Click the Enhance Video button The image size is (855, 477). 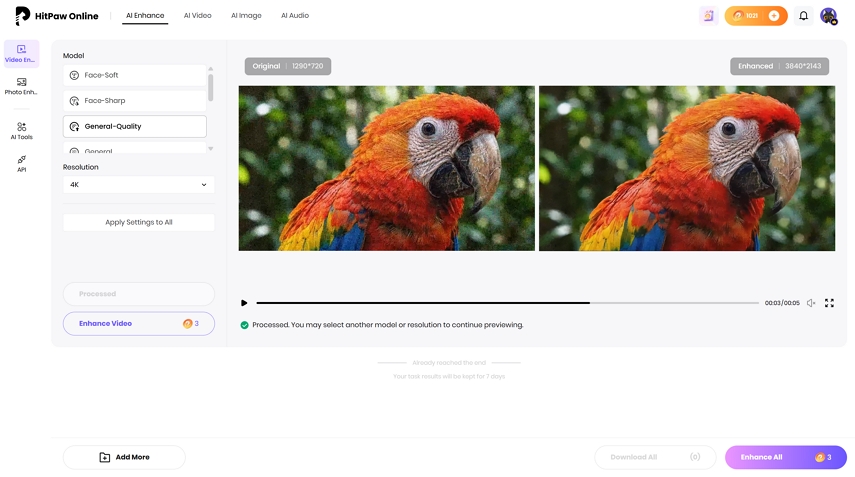click(139, 324)
